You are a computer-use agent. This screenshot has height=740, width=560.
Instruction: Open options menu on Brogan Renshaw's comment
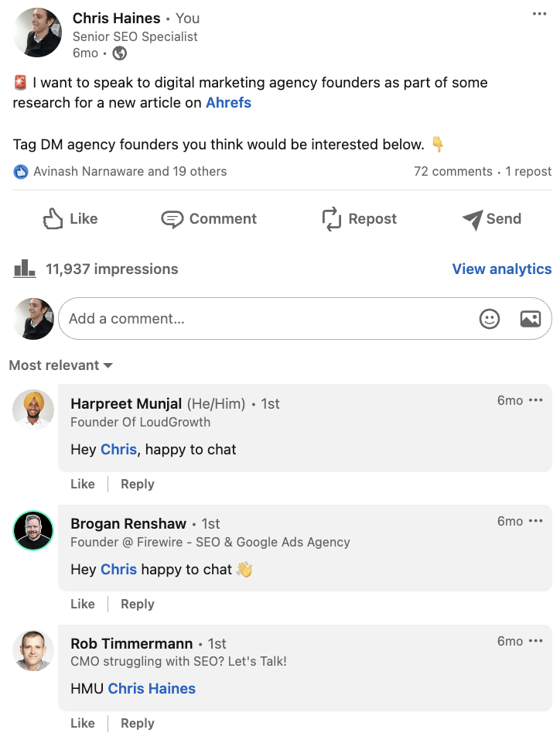(x=537, y=520)
